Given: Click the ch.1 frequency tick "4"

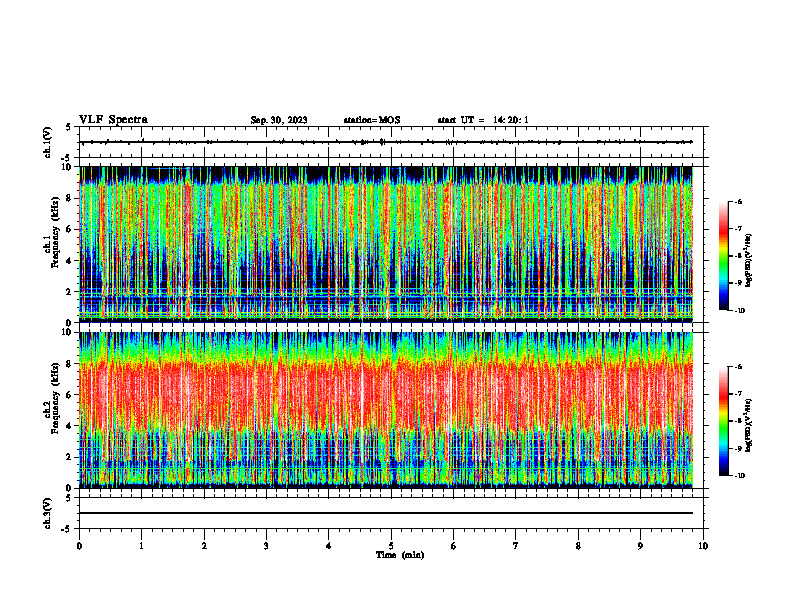Looking at the screenshot, I should (x=69, y=261).
